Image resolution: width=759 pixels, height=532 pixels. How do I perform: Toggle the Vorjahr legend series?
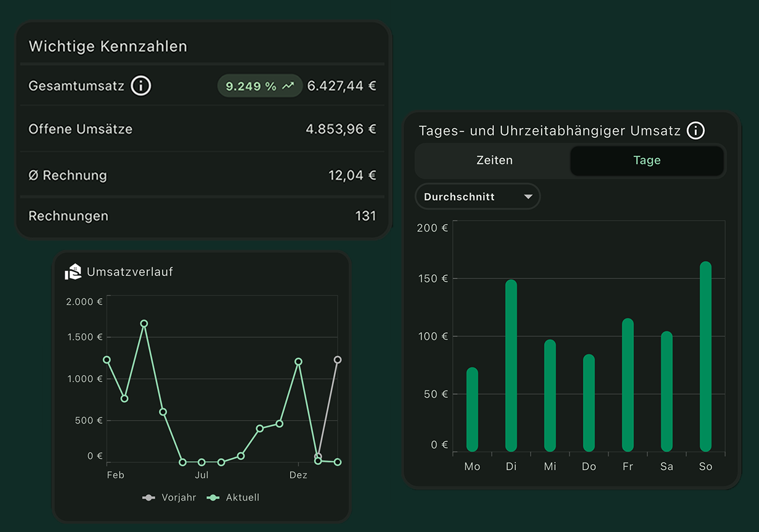pyautogui.click(x=169, y=498)
